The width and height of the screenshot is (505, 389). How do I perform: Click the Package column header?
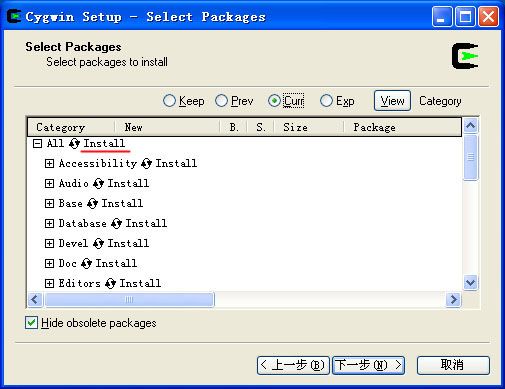tap(402, 127)
